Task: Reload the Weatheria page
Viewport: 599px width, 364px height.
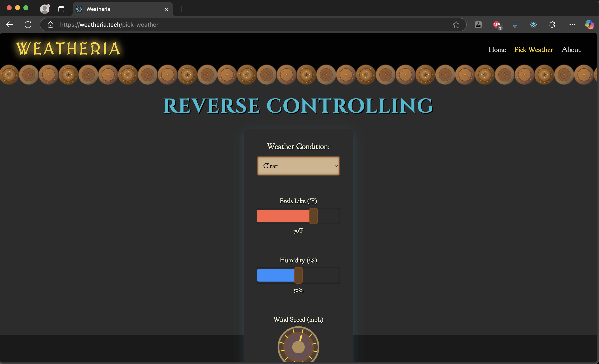Action: pyautogui.click(x=28, y=25)
